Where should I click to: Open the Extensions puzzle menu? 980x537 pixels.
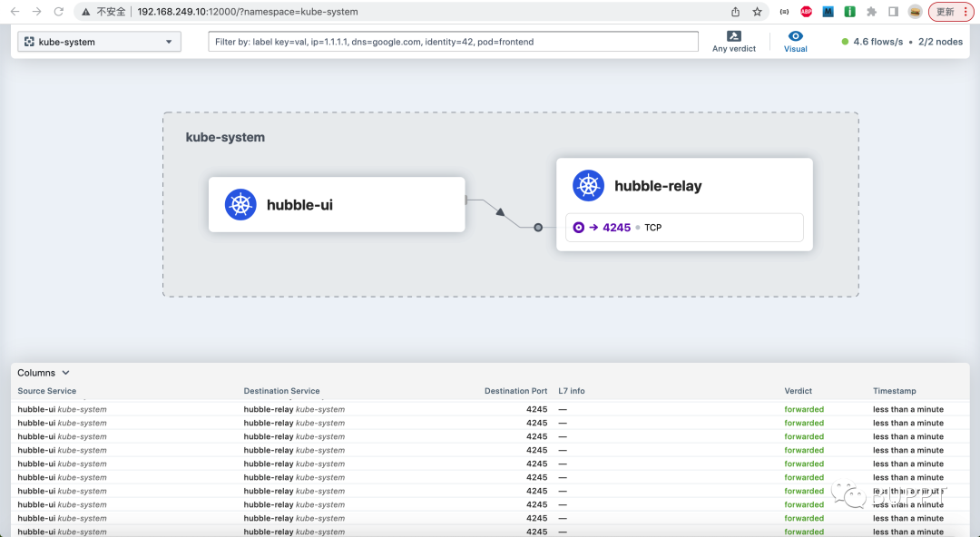coord(872,11)
